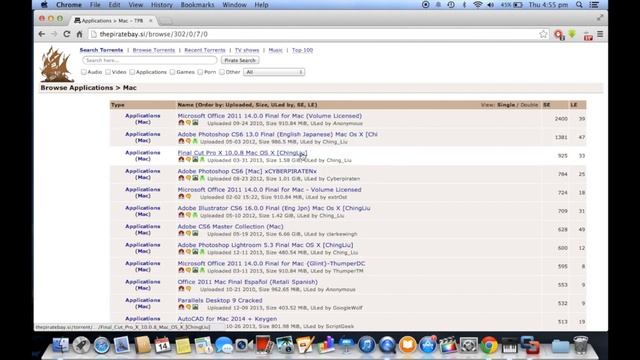The image size is (640, 360).
Task: Tick the Video checkbox
Action: (108, 72)
